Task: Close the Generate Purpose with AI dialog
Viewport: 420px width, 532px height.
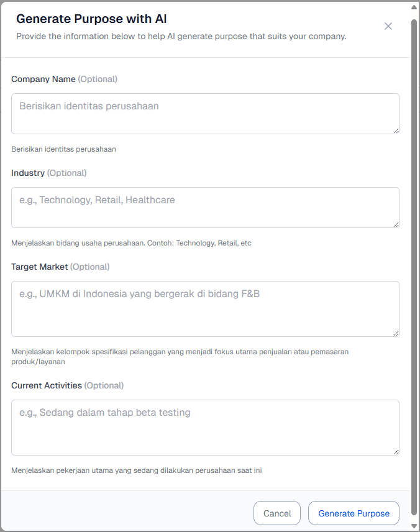Action: click(x=388, y=26)
